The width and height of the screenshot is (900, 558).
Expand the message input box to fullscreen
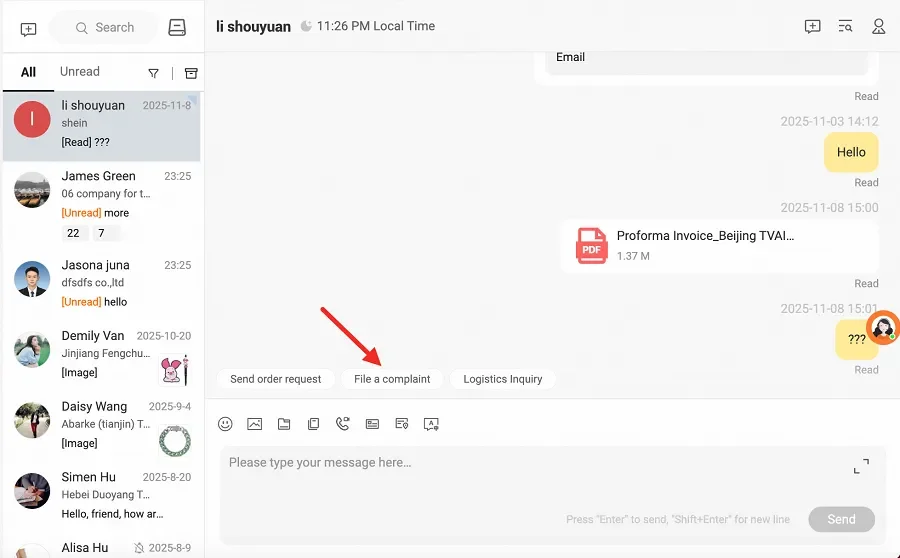coord(861,467)
